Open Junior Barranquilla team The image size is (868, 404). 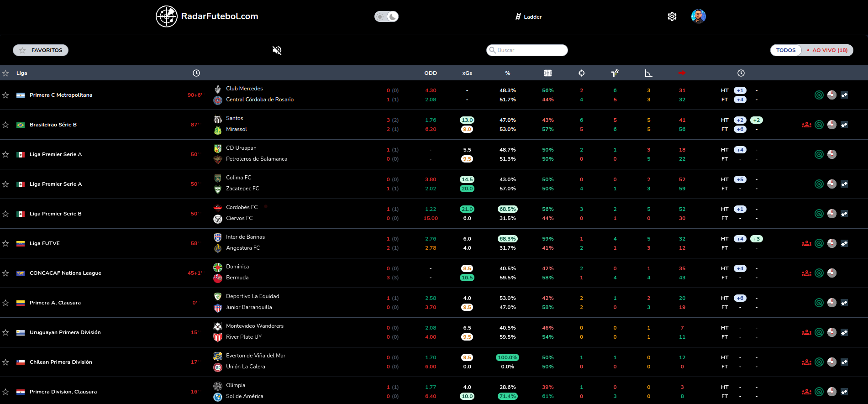point(249,307)
